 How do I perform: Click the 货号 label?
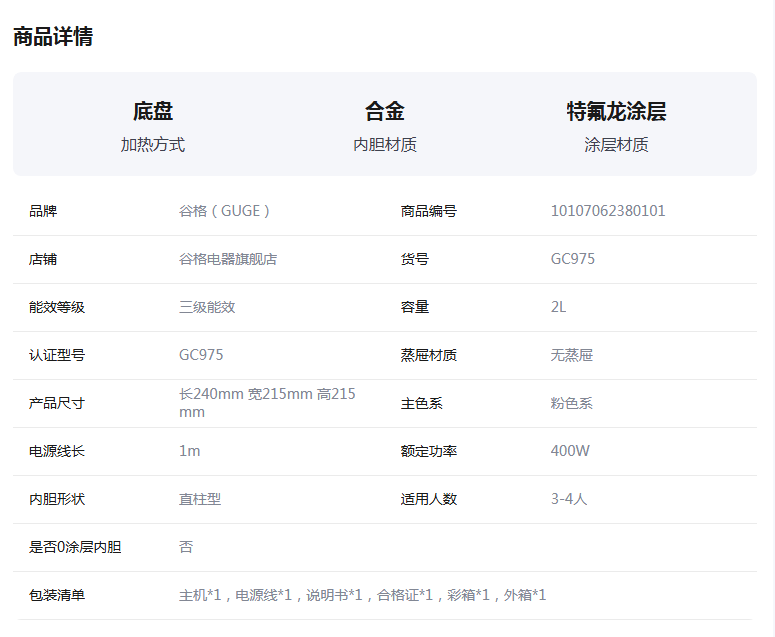point(415,259)
